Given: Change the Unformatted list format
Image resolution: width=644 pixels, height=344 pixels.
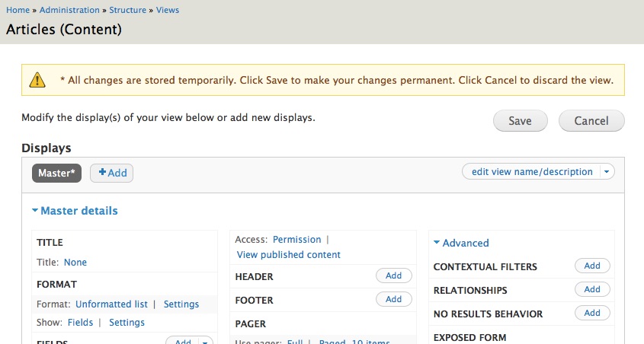Looking at the screenshot, I should point(111,304).
